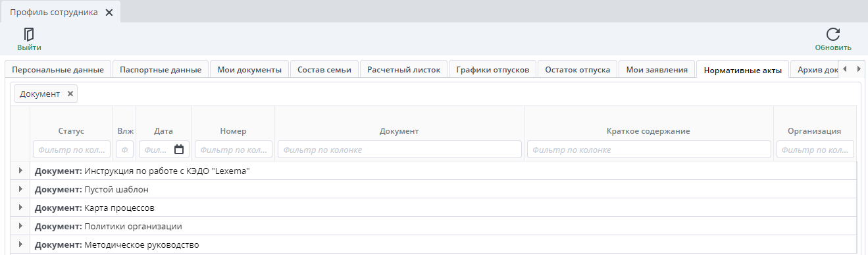Switch to Графики отпусков tab
This screenshot has height=255, width=868.
tap(493, 69)
